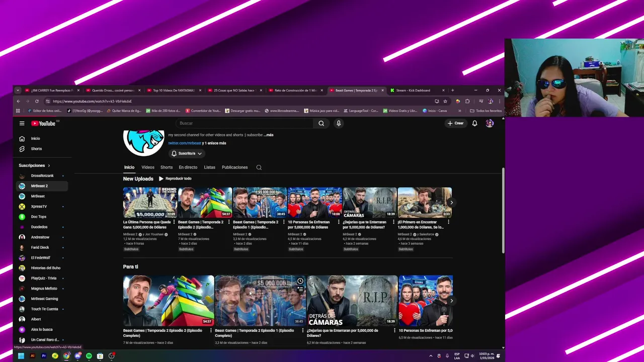Open the YouTube guide hamburger menu
This screenshot has width=644, height=362.
(x=22, y=123)
